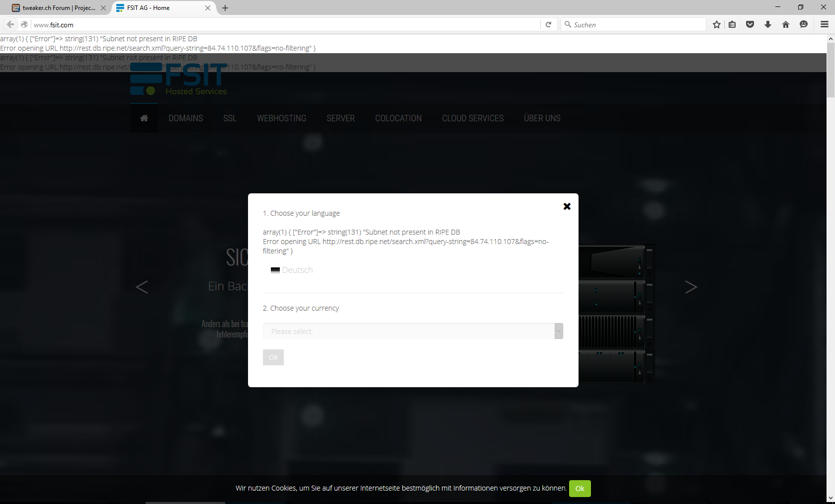
Task: Open the chat smiley icon
Action: point(804,25)
